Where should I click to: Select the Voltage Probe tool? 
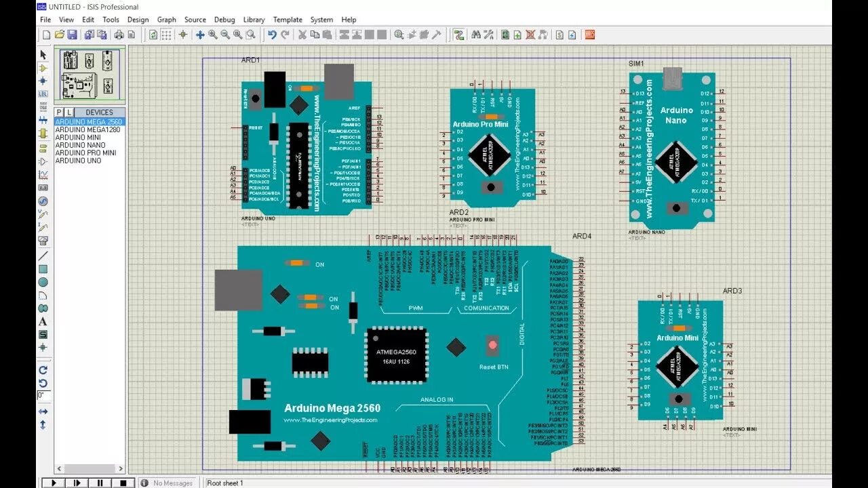(43, 214)
